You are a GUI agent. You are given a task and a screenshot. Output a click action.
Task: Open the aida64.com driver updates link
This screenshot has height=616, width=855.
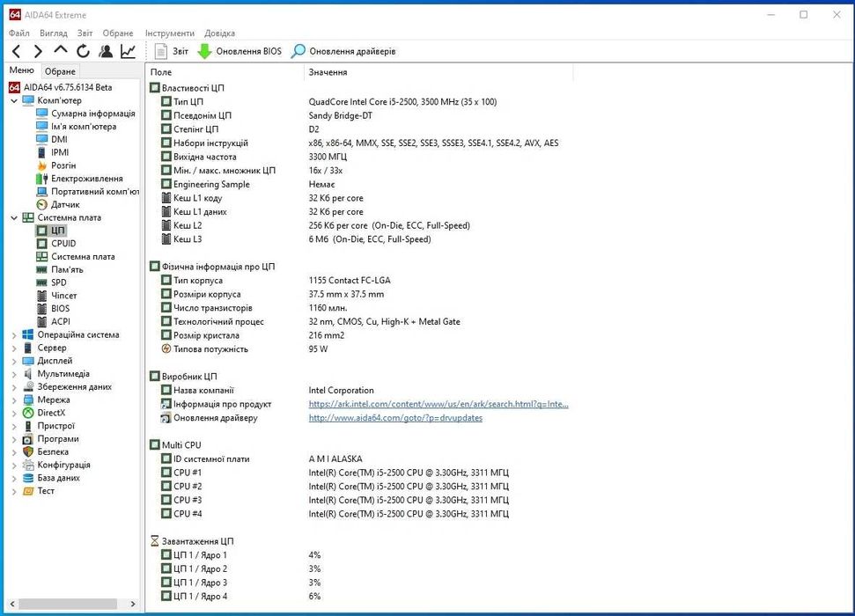(x=395, y=418)
